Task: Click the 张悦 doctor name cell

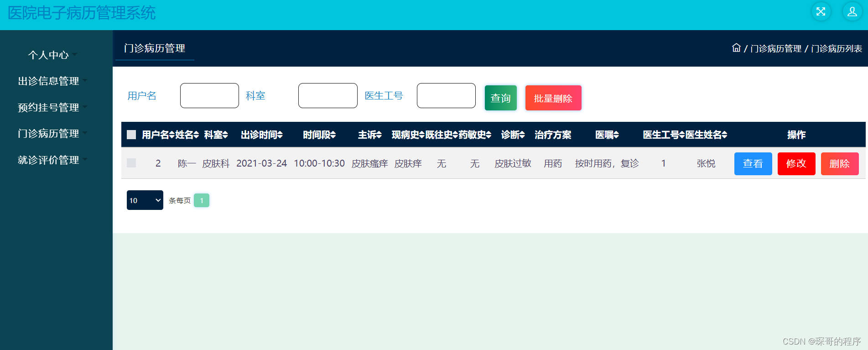Action: pos(706,163)
